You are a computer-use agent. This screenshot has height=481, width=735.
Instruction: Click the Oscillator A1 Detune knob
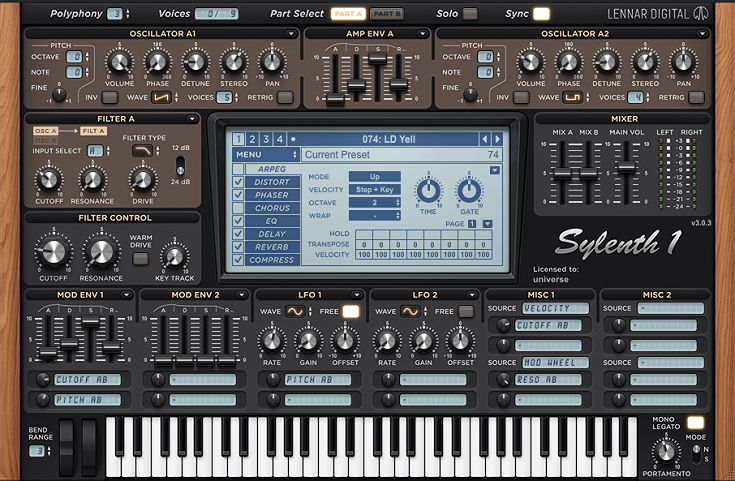(195, 62)
